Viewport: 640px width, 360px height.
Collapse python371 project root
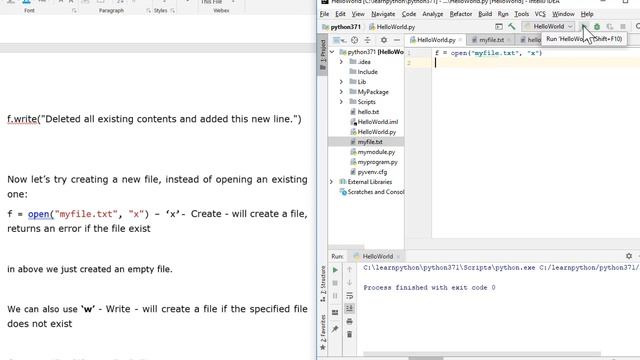click(x=332, y=52)
